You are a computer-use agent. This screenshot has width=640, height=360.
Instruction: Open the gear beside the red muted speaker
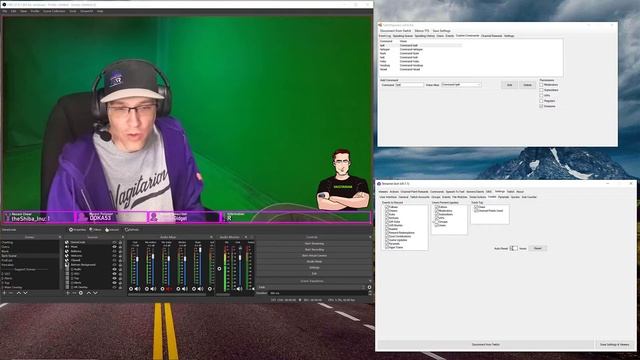162,289
